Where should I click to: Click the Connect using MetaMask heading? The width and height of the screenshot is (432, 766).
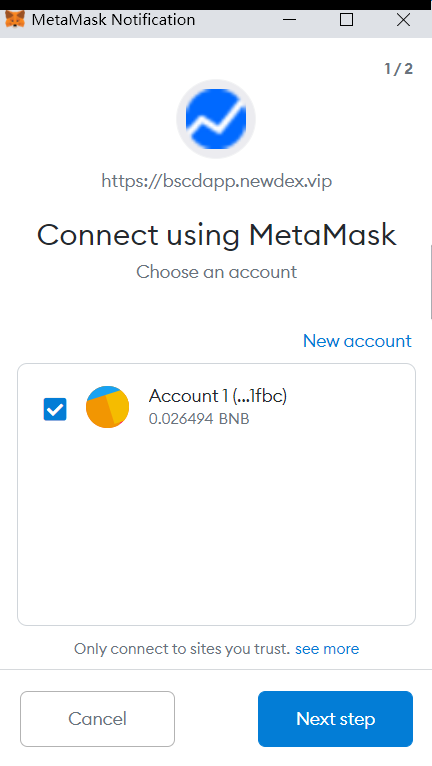(216, 235)
